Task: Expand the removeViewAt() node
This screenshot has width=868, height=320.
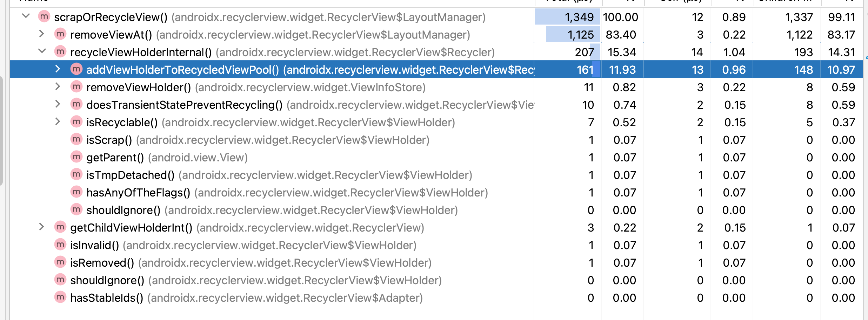Action: (x=41, y=34)
